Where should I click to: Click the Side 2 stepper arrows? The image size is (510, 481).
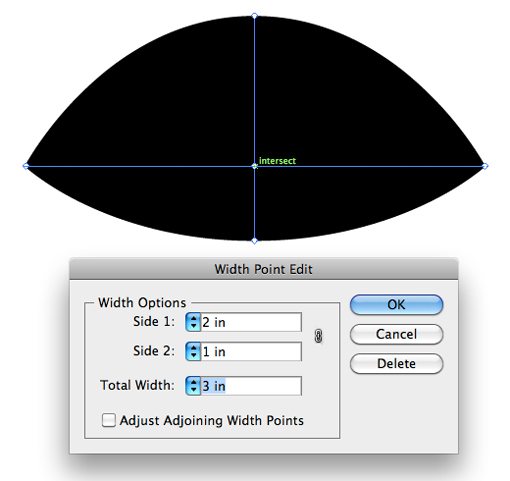pyautogui.click(x=193, y=351)
